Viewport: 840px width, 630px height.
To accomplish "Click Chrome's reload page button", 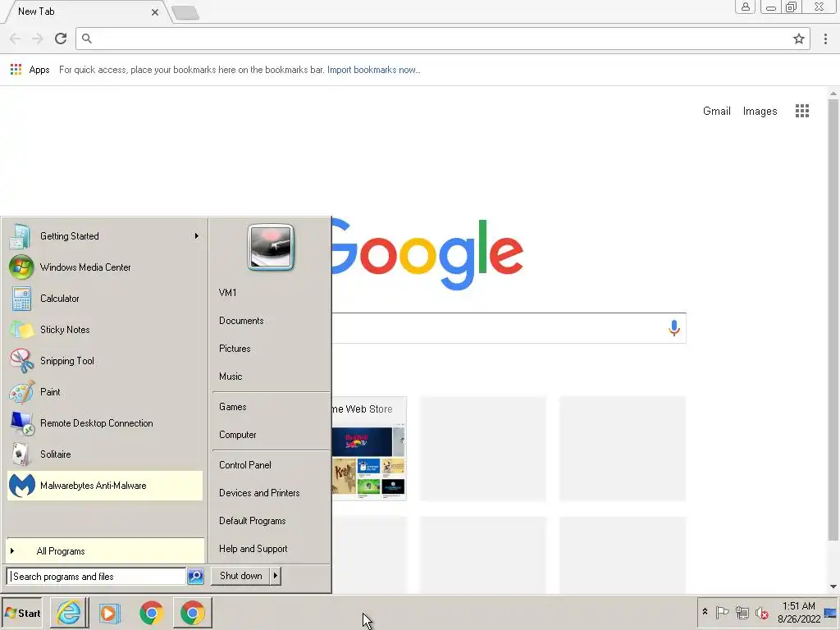I will (61, 39).
